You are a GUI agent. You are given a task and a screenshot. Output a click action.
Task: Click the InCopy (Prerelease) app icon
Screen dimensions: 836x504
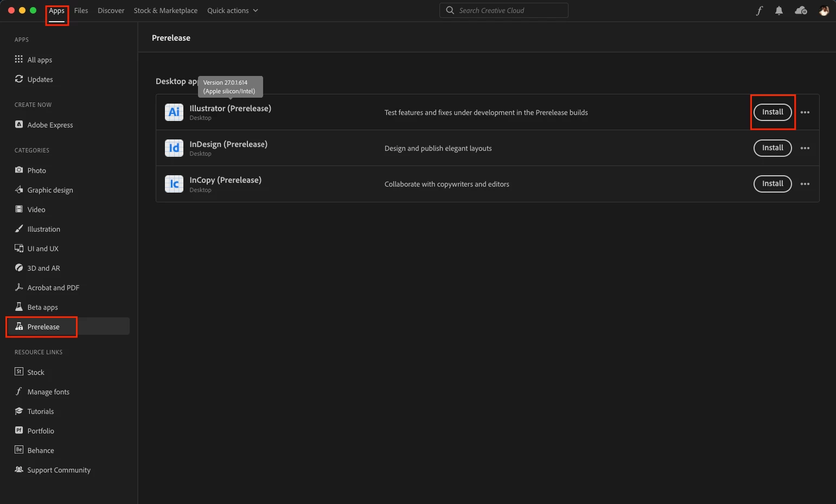point(174,184)
